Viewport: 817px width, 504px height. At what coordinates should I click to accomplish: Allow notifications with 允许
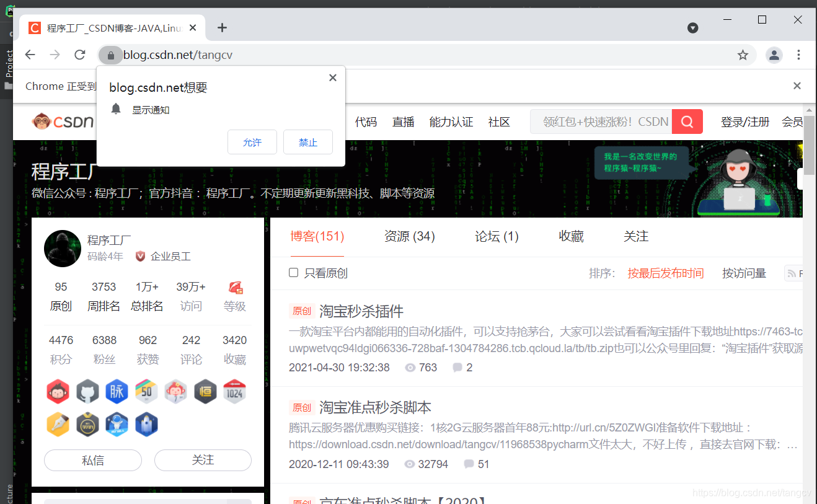coord(252,142)
